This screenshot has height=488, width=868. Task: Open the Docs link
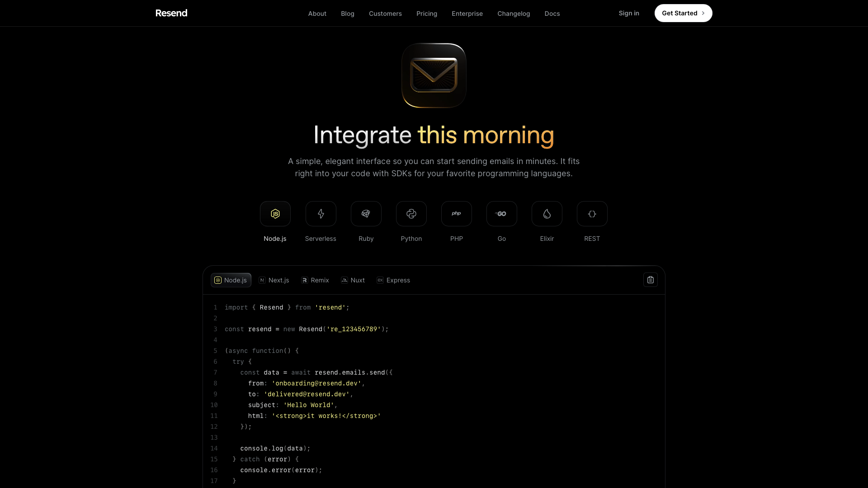(x=552, y=14)
